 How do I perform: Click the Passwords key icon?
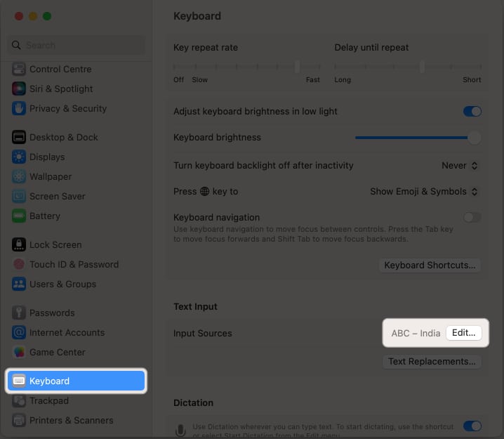point(19,313)
